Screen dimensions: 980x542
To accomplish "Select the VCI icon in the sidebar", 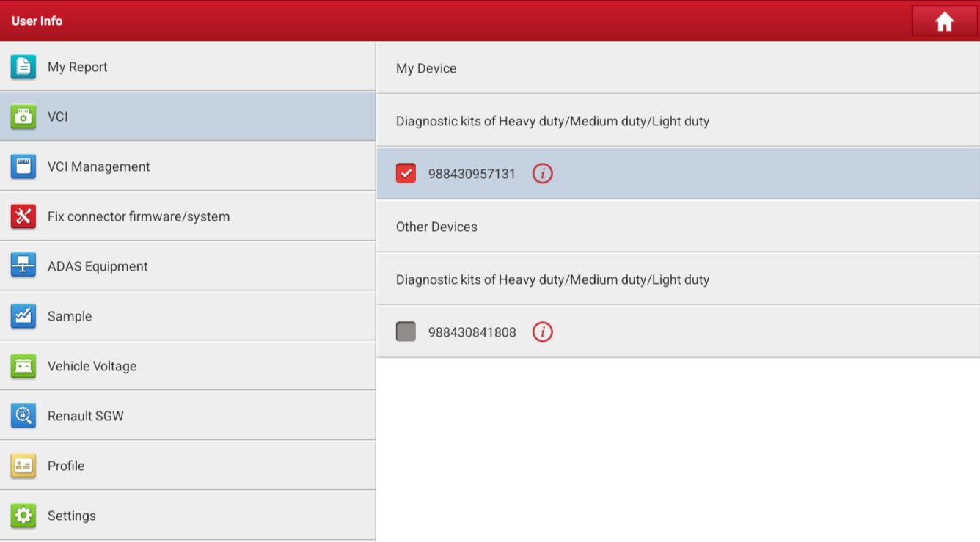I will [23, 116].
